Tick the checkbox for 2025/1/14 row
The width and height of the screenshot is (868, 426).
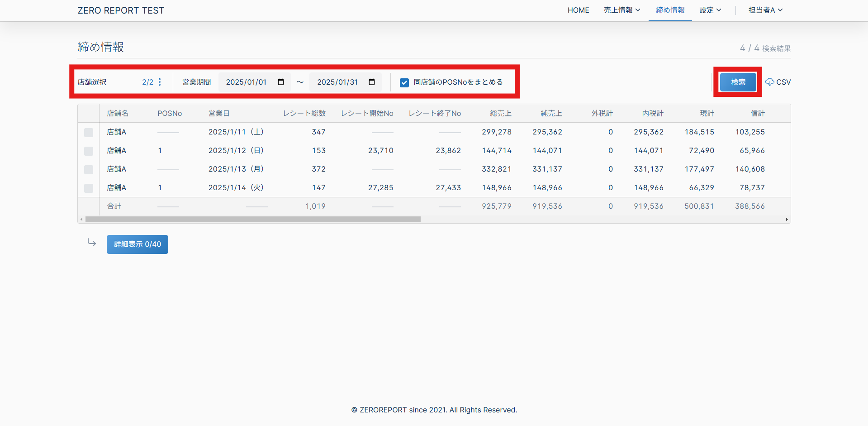coord(89,188)
